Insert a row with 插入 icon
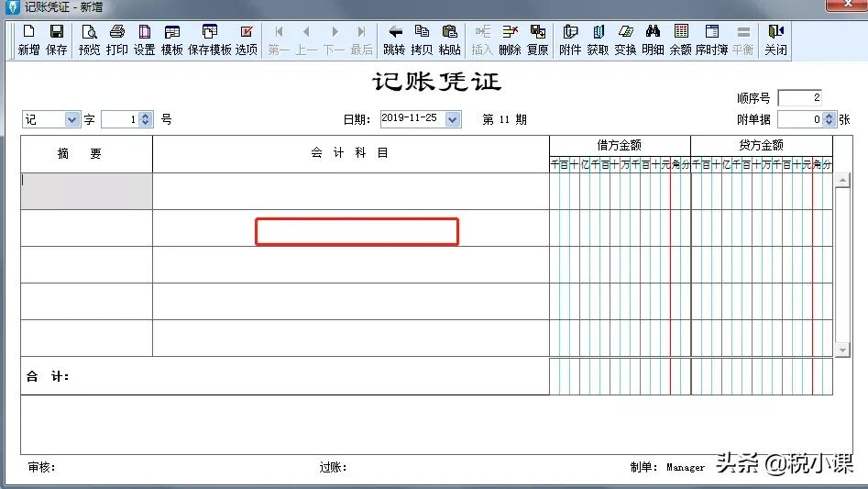This screenshot has width=868, height=489. pos(482,39)
